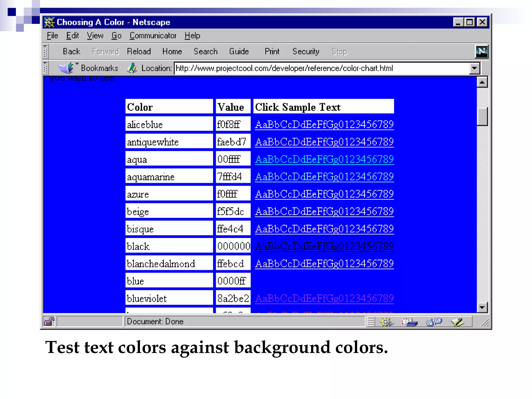
Task: Click the 'blue' color name cell
Action: 169,280
